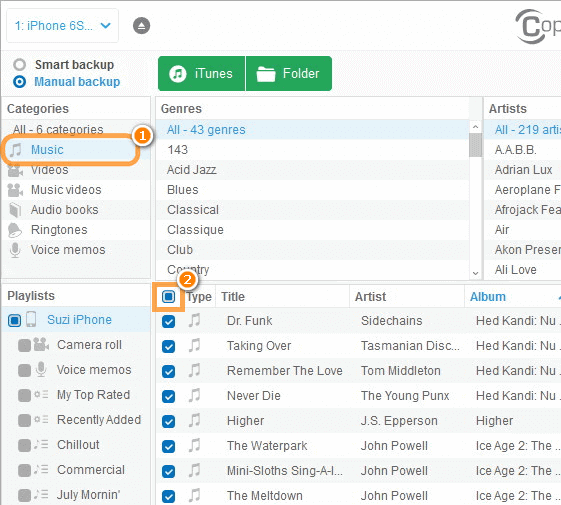Click the iTunes backup button
561x505 pixels.
(201, 73)
